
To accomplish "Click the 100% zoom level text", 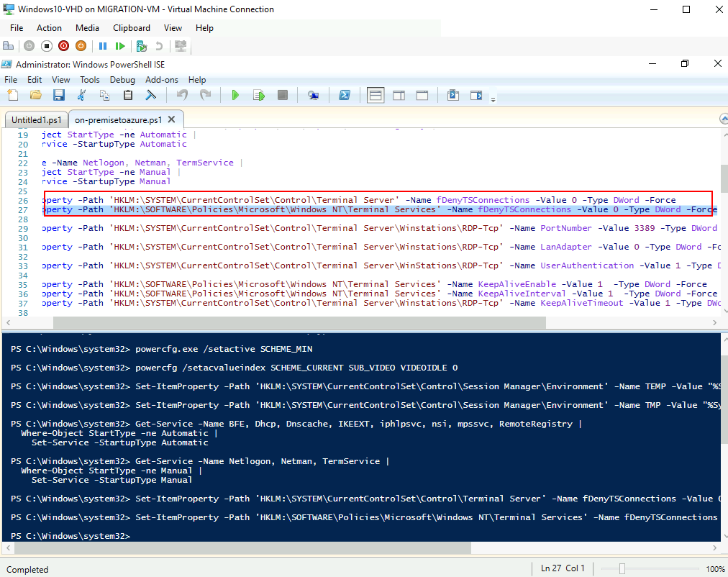I will pyautogui.click(x=716, y=568).
